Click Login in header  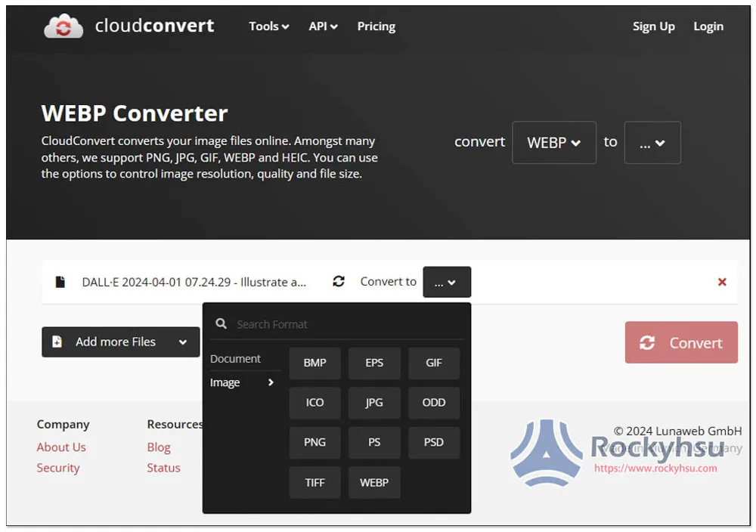(x=708, y=26)
